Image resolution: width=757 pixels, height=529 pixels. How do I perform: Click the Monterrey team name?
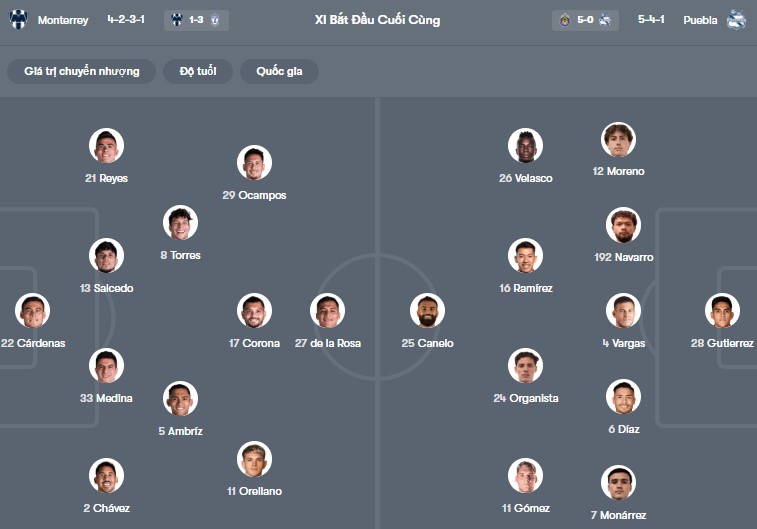click(63, 19)
